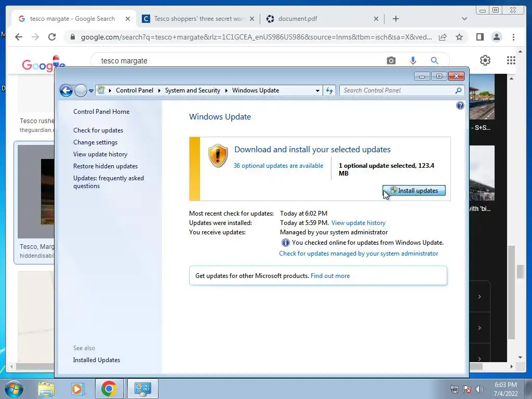Select System and Security breadcrumb

192,90
